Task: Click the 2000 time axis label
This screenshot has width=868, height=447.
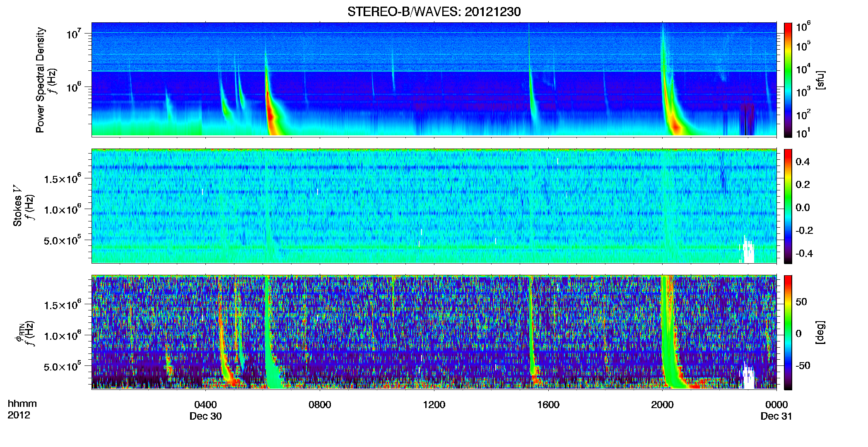Action: tap(662, 405)
